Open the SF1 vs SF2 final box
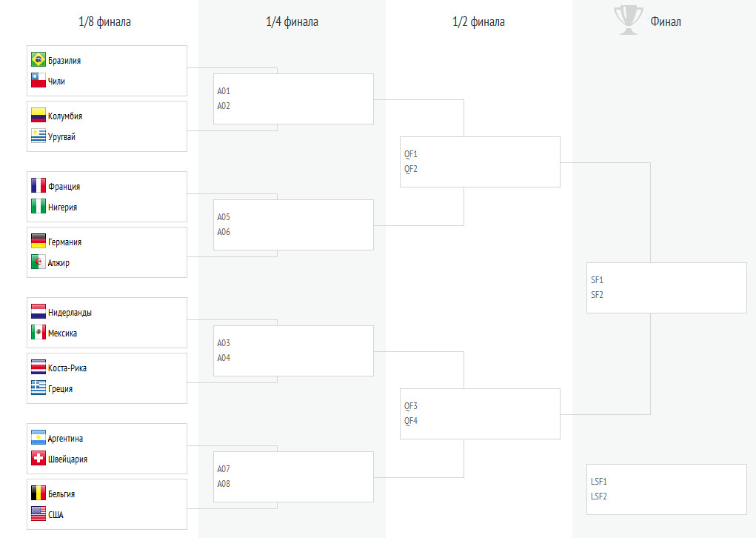This screenshot has width=756, height=538. [667, 288]
